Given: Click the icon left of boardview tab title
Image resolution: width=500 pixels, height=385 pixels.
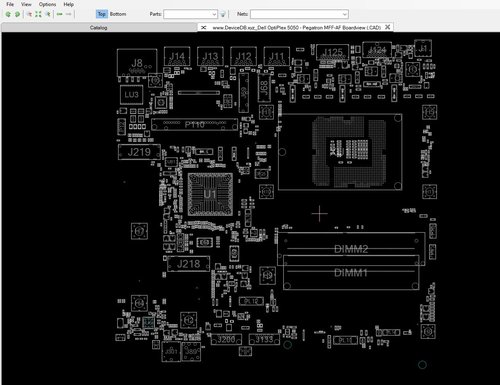Looking at the screenshot, I should pyautogui.click(x=204, y=28).
